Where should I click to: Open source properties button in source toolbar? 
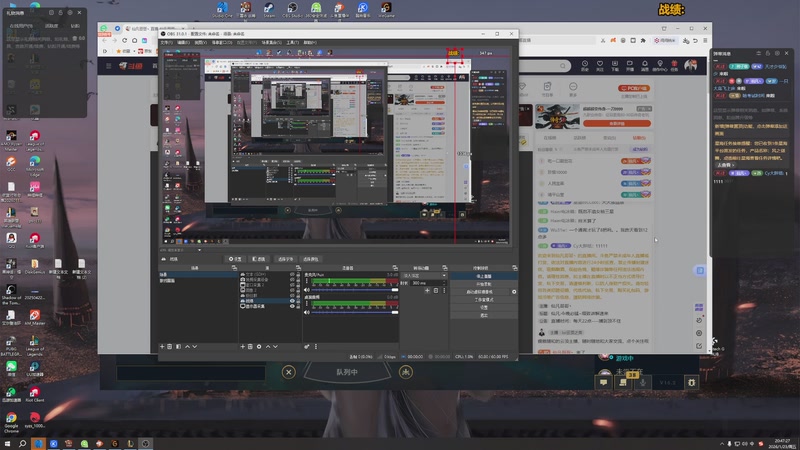click(x=235, y=259)
